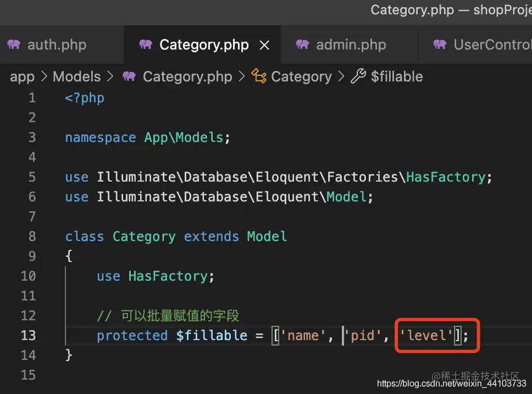The height and width of the screenshot is (394, 532).
Task: Click the HasFactory import on line 5
Action: 446,177
